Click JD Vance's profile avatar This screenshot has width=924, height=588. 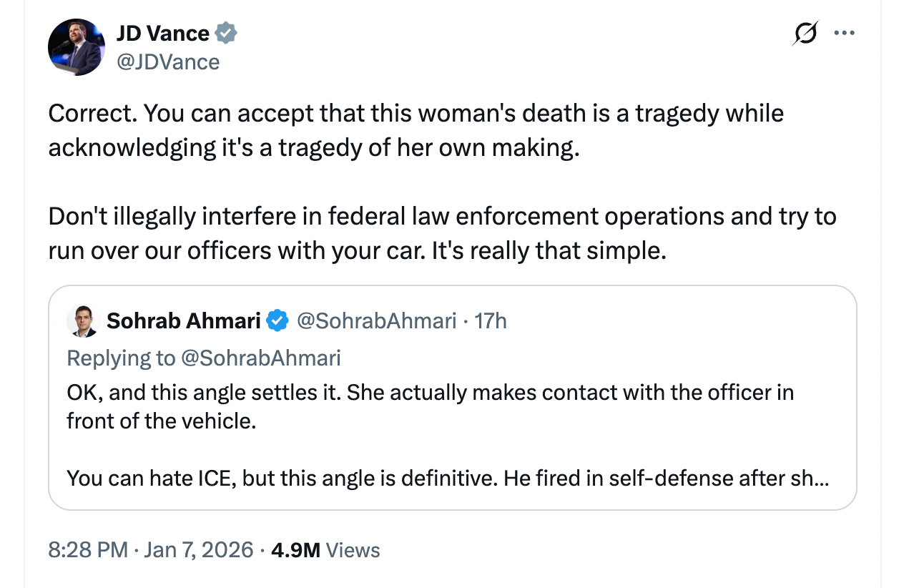tap(77, 47)
